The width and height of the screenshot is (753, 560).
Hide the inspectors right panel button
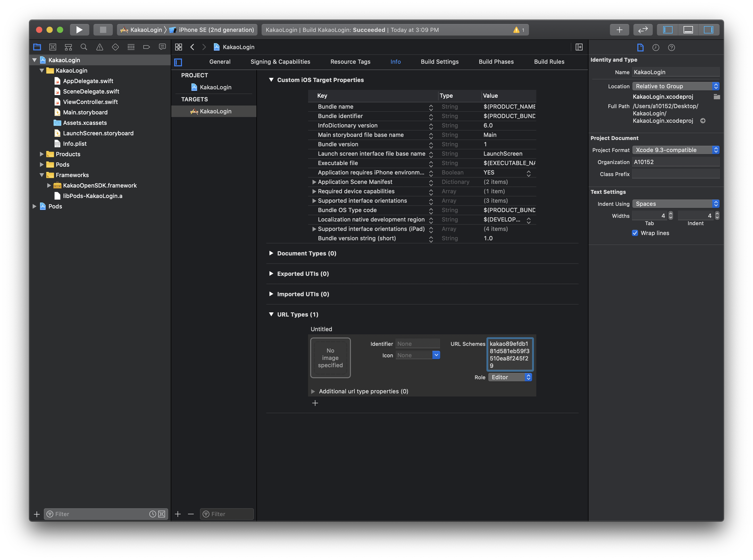click(x=708, y=30)
